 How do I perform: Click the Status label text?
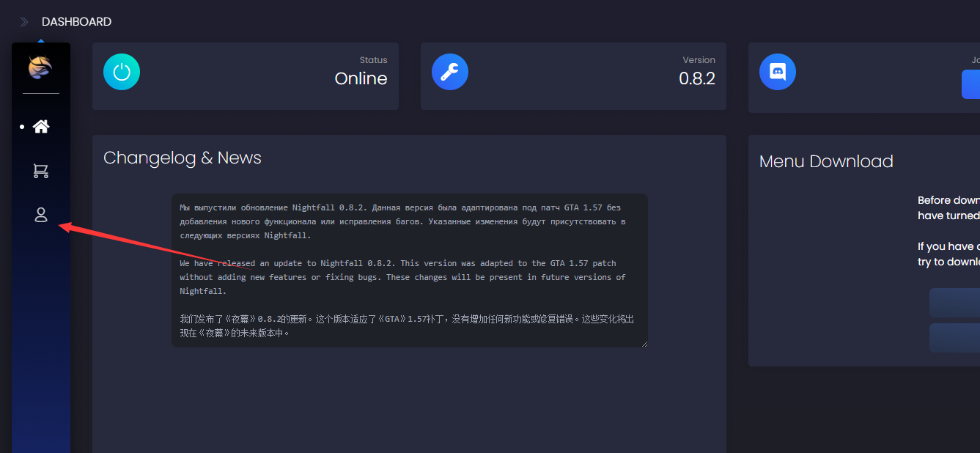click(373, 60)
